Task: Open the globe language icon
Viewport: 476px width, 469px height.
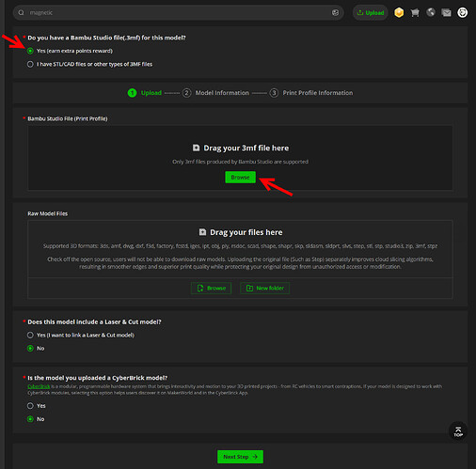Action: point(431,12)
